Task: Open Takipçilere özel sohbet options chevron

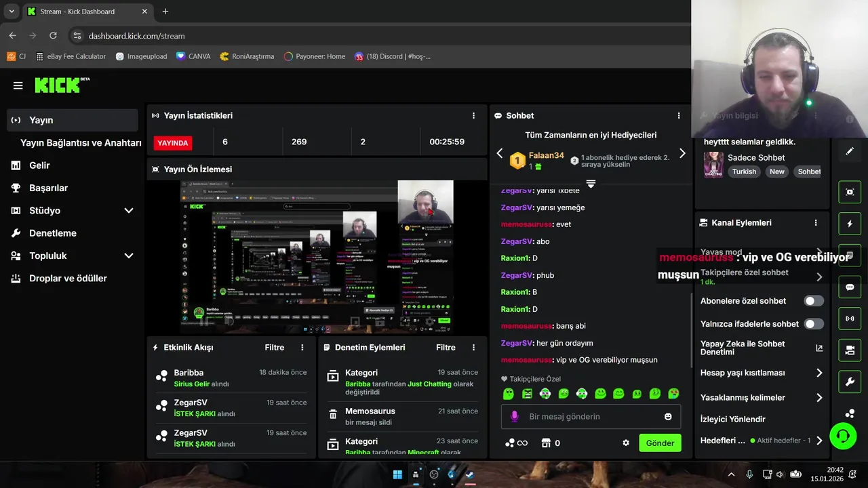Action: click(x=819, y=277)
